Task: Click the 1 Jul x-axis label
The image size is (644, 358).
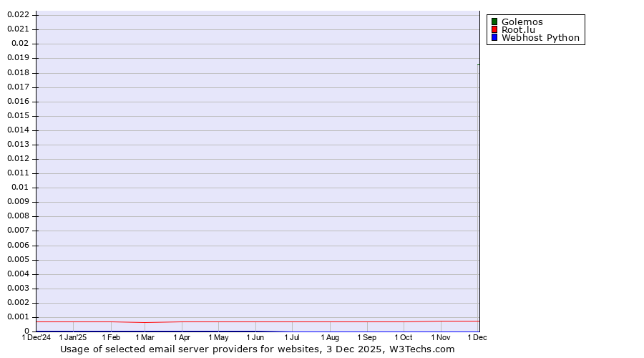Action: coord(292,337)
